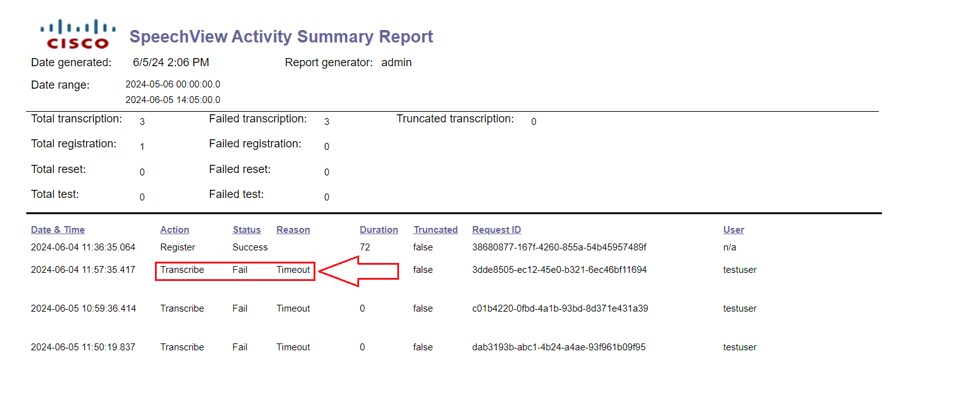
Task: Click request ID c01b4220-0fbd-4a1b-93bd-8d371e431a39
Action: tap(560, 308)
